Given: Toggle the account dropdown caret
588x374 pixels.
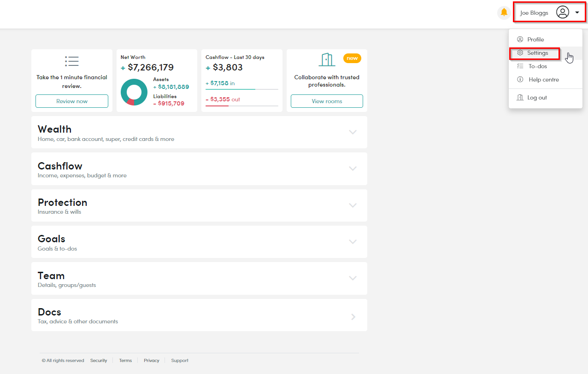Looking at the screenshot, I should [577, 13].
